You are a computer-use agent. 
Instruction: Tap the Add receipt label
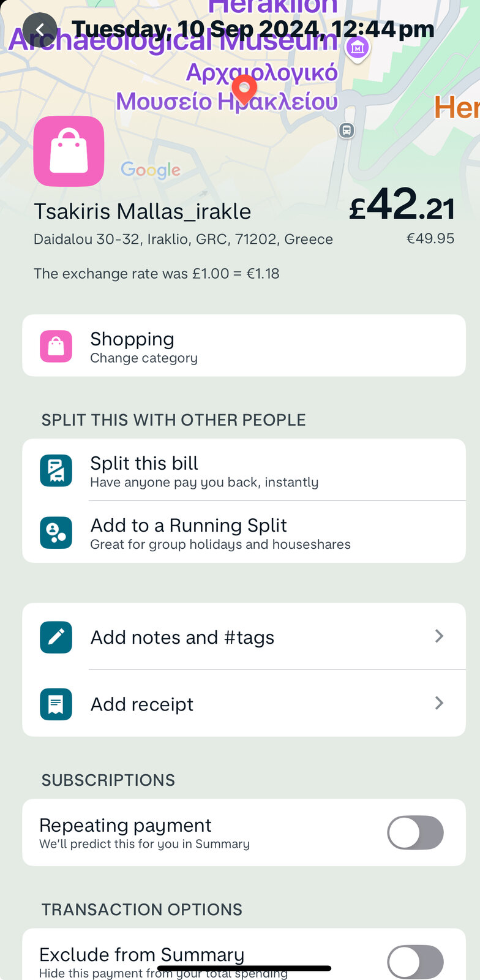(x=142, y=704)
